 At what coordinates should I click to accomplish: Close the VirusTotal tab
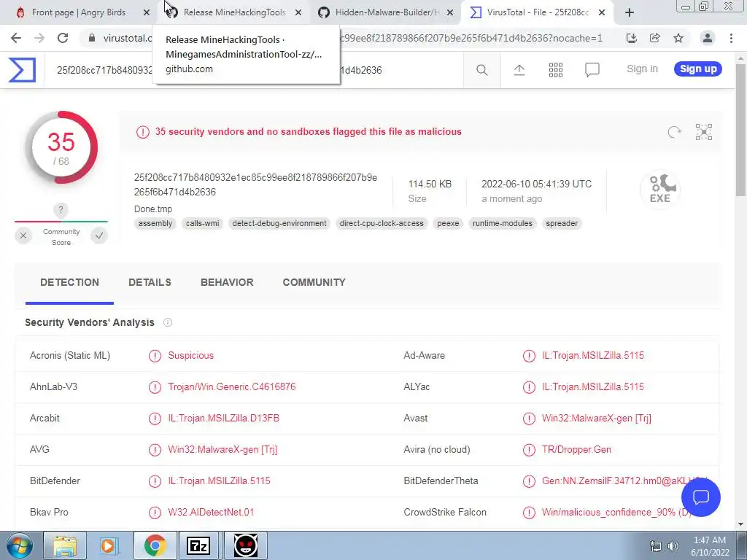tap(602, 13)
